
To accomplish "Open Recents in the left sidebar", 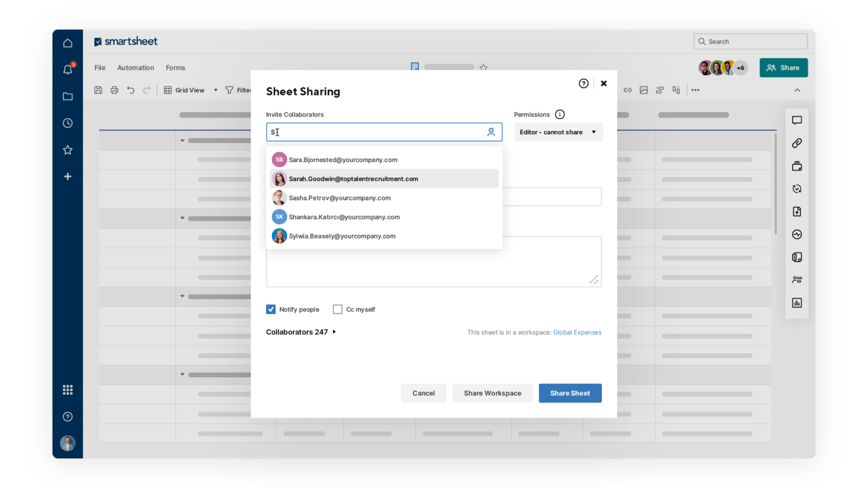I will click(67, 123).
